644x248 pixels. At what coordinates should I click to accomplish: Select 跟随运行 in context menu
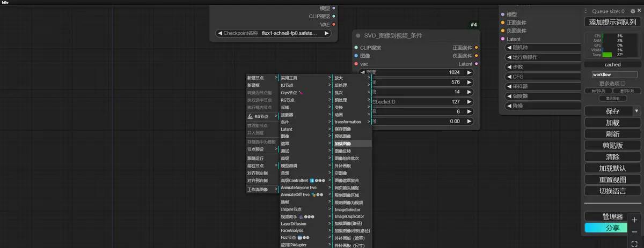tap(262, 159)
